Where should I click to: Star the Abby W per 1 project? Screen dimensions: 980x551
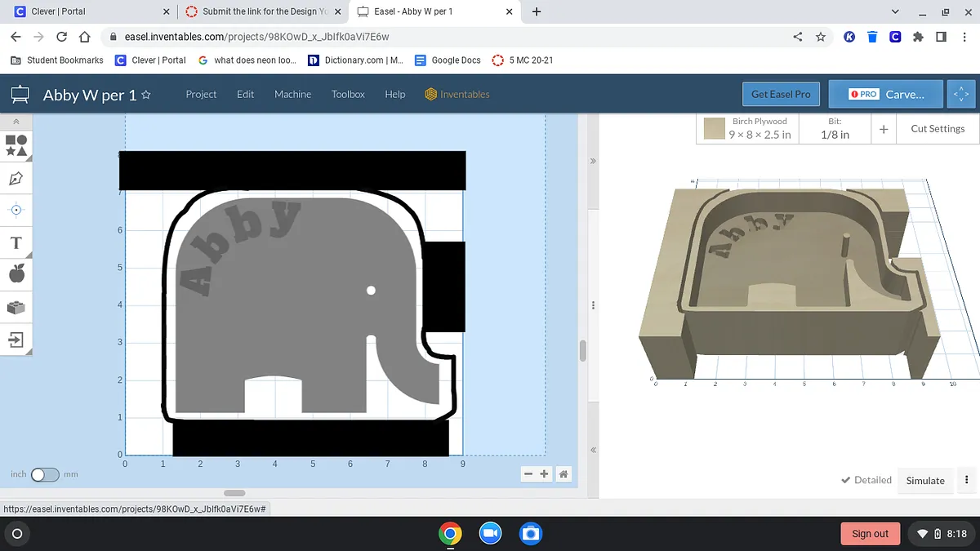click(x=146, y=95)
